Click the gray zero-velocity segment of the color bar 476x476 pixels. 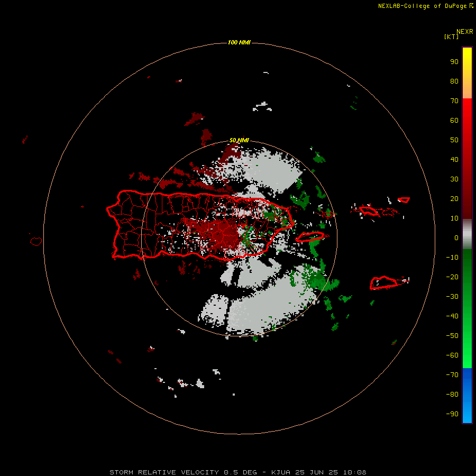point(467,234)
